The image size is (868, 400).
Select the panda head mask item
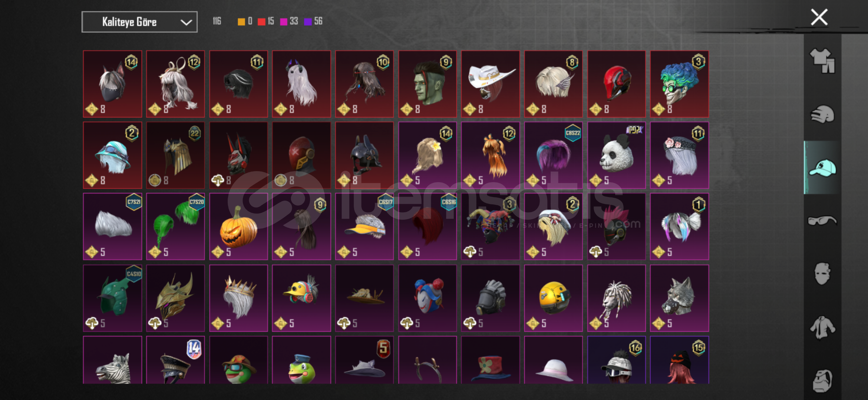[616, 155]
